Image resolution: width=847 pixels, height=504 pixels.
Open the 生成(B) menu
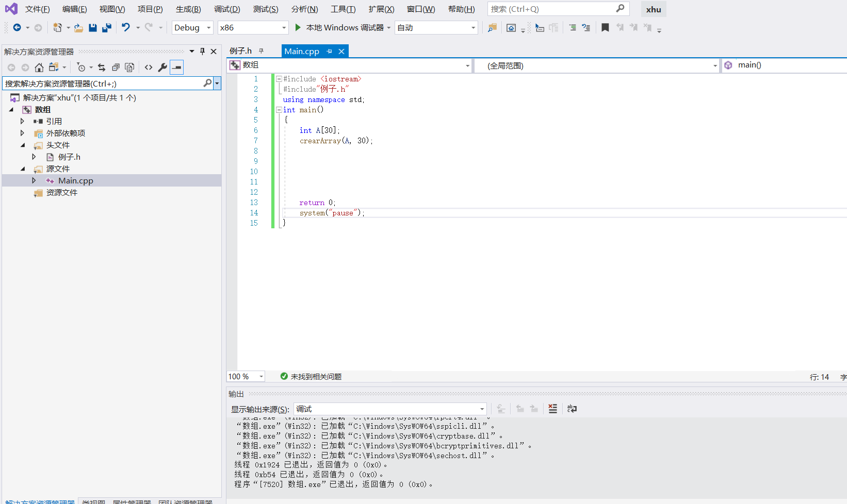pos(188,9)
